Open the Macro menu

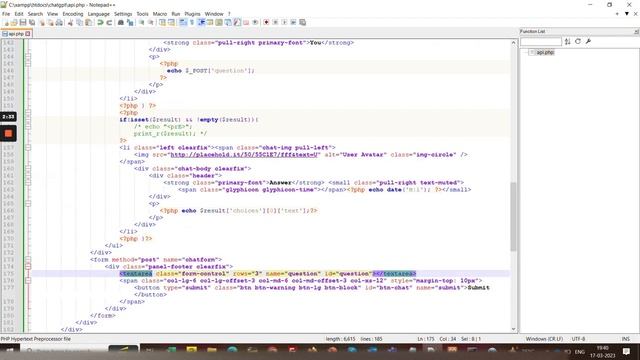tap(160, 14)
